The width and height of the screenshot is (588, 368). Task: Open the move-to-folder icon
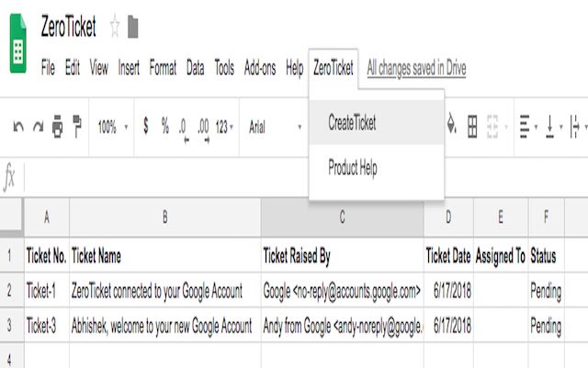point(132,27)
